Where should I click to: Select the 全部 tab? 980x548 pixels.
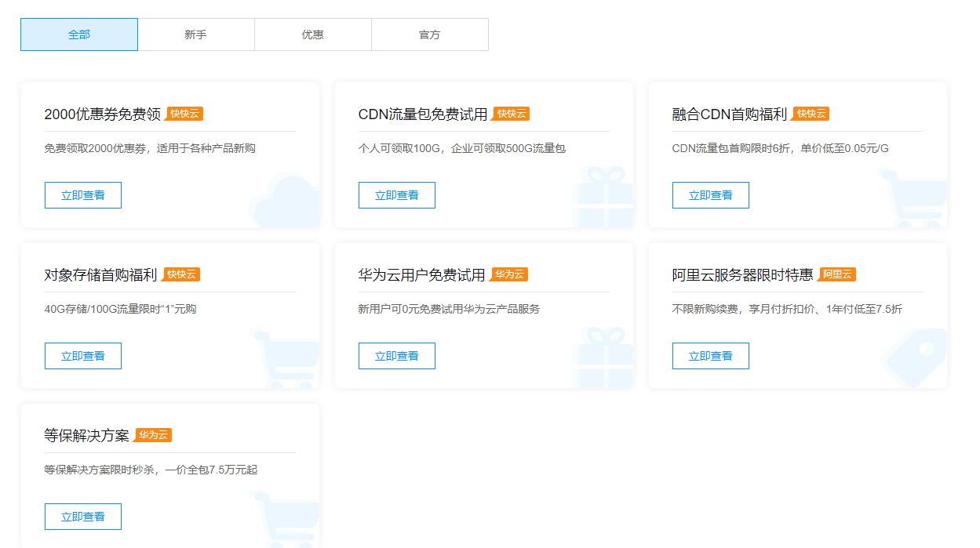pyautogui.click(x=79, y=34)
